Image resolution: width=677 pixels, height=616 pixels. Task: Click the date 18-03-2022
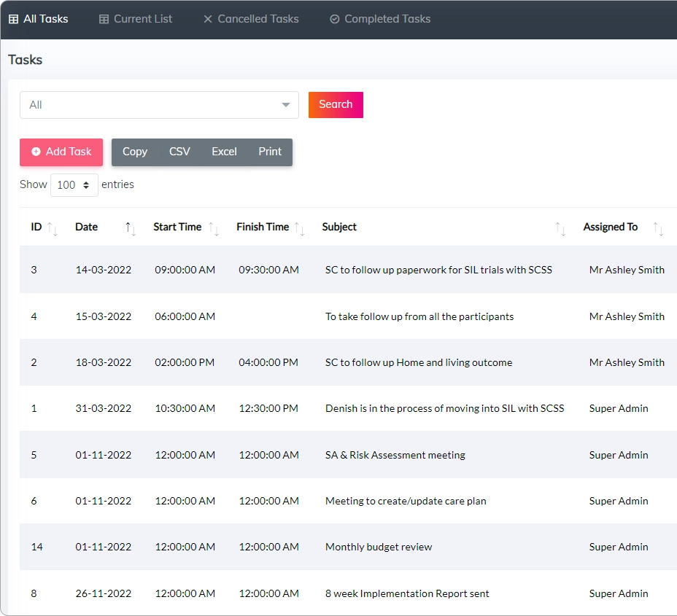tap(103, 362)
